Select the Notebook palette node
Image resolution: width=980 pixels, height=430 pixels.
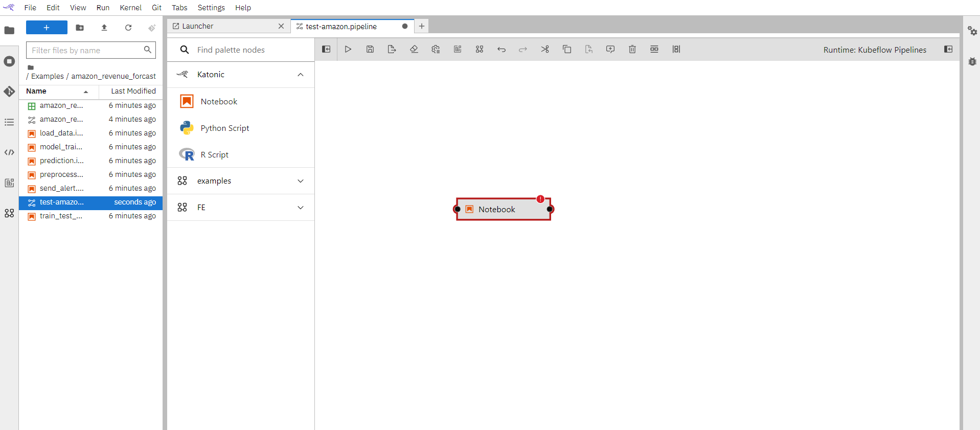pos(241,101)
